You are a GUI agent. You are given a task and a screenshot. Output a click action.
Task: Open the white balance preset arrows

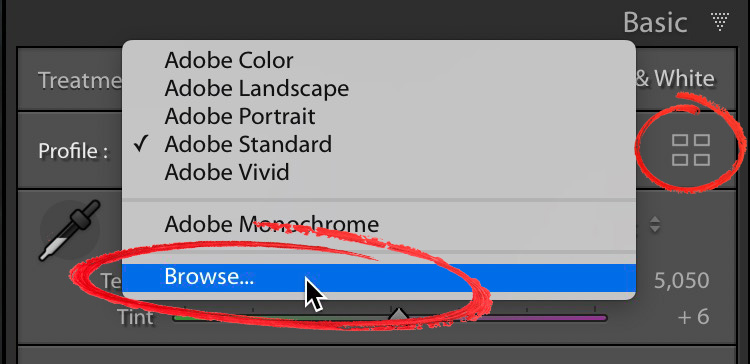click(x=655, y=224)
